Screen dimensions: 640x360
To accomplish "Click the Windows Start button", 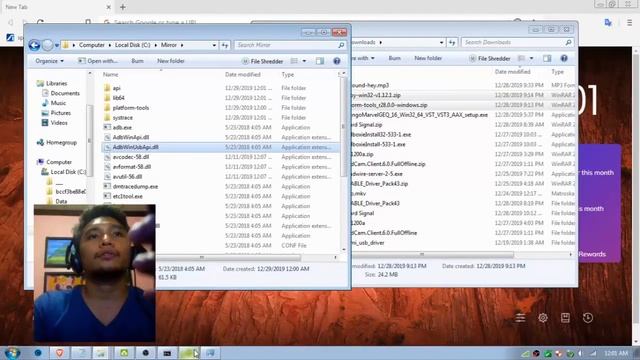I will (12, 353).
